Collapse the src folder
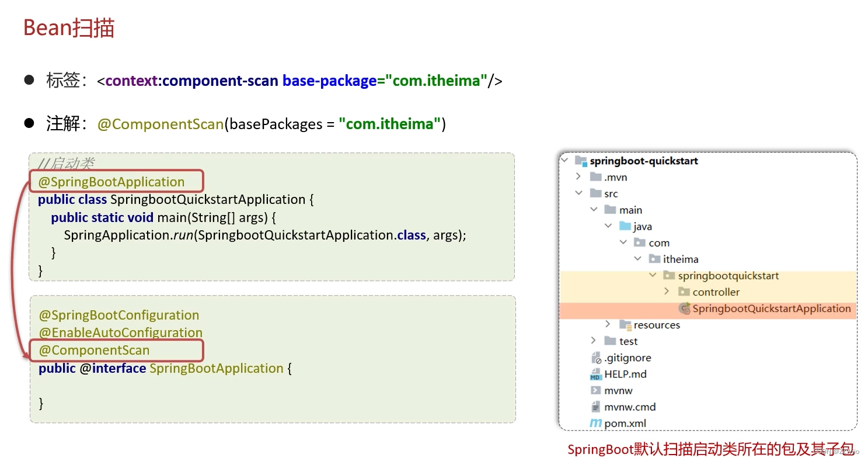The image size is (868, 461). coord(578,193)
